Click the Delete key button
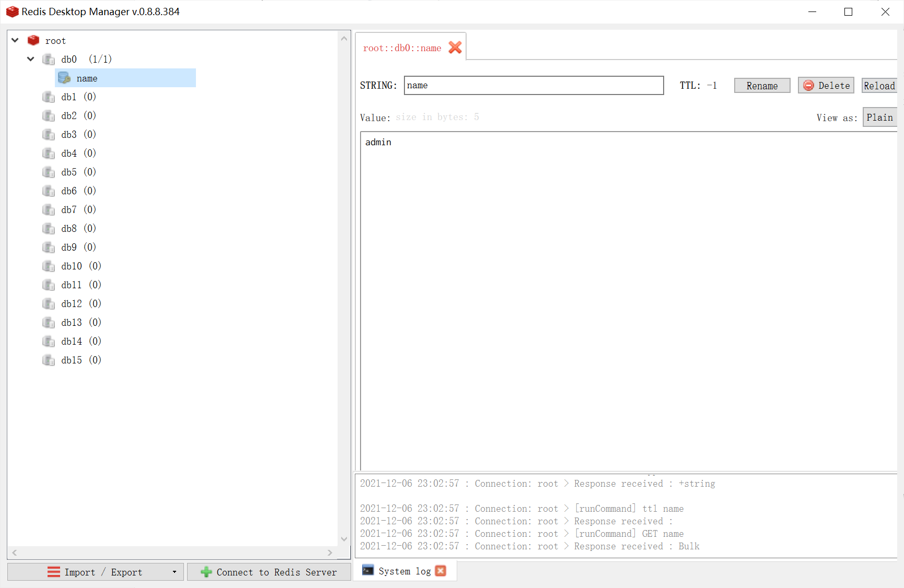 point(826,86)
